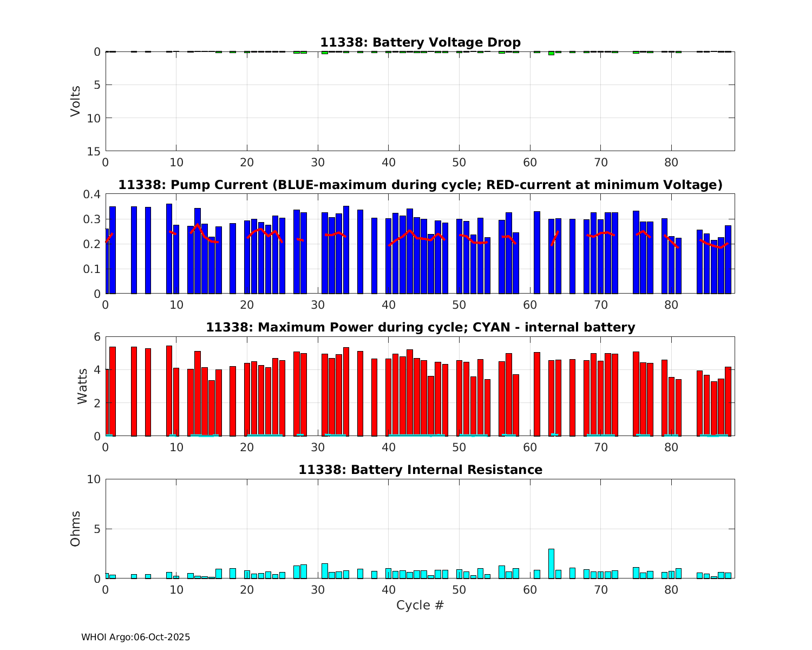Screen dimensions: 812x650
Task: Click the cyan resistance bar at cycle 36
Action: pos(360,574)
